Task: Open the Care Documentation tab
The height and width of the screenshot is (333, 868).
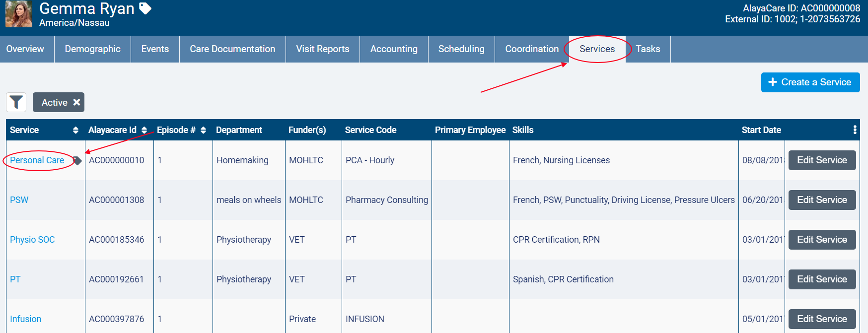Action: click(232, 49)
